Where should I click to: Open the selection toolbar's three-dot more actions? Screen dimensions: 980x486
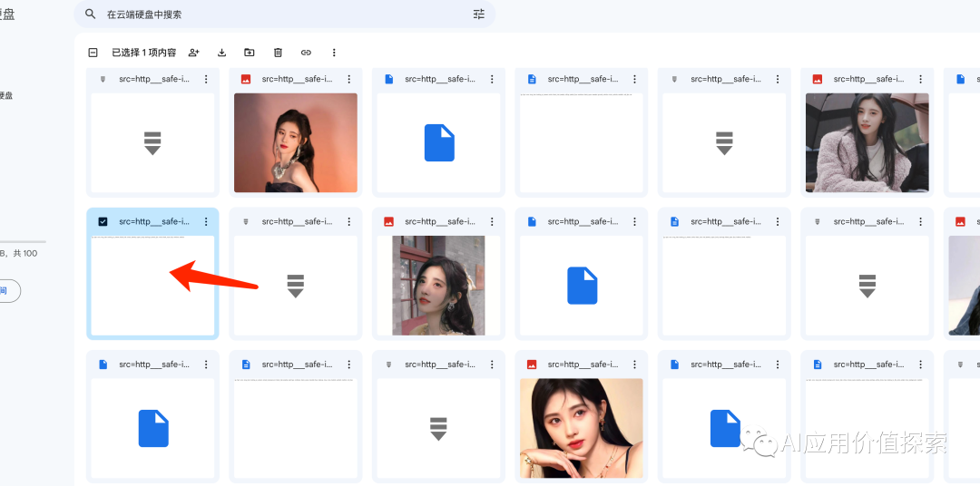[334, 53]
